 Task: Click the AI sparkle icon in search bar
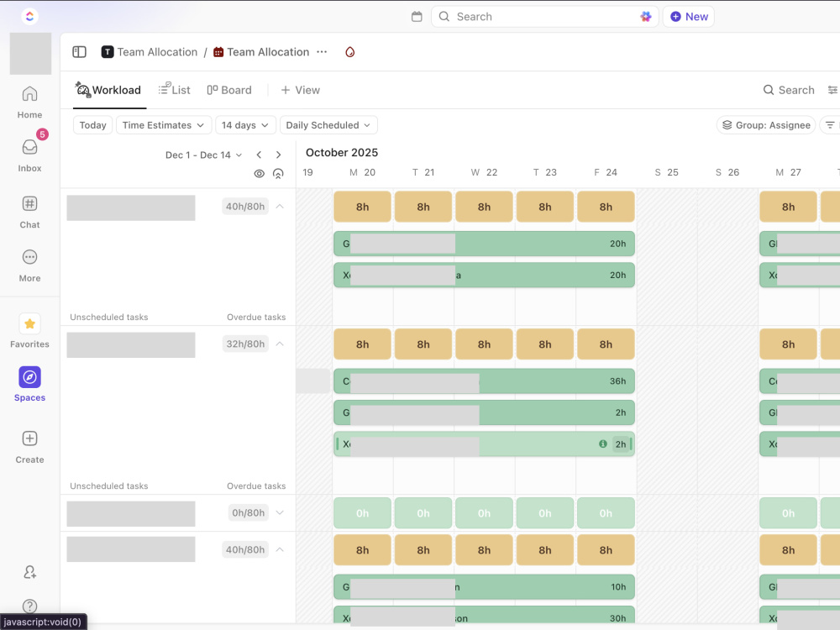point(646,17)
